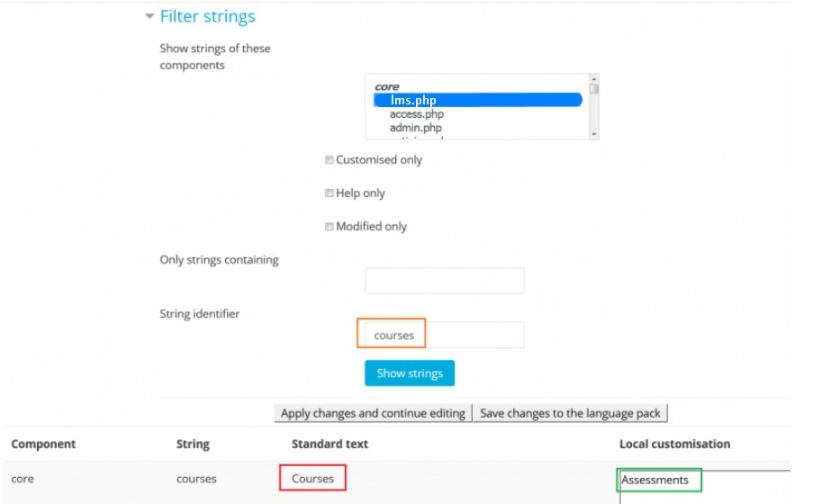Click the core group label in list
Image resolution: width=822 pixels, height=504 pixels.
[387, 86]
